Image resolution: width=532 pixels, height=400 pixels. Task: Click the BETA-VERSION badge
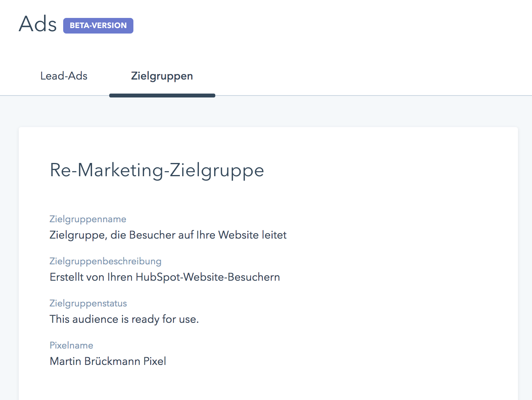[x=98, y=26]
